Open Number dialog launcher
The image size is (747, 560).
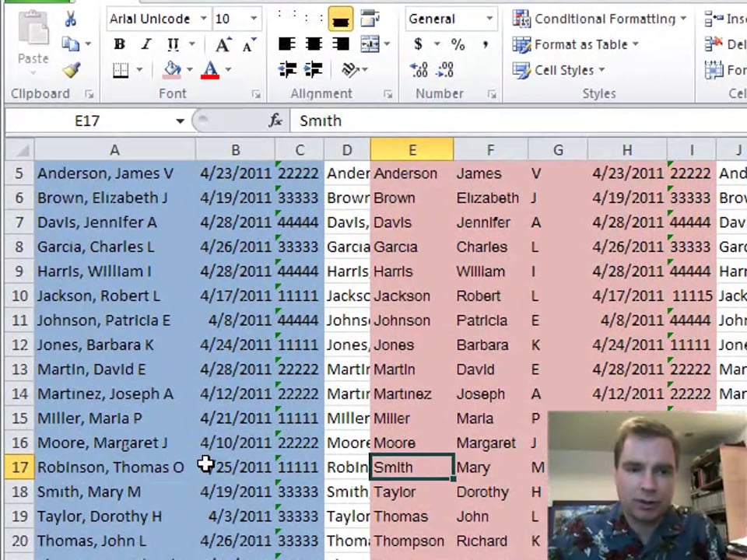tap(492, 94)
